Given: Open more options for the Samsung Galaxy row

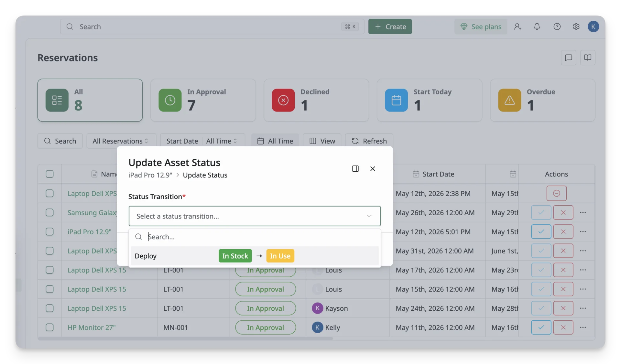Looking at the screenshot, I should point(583,212).
